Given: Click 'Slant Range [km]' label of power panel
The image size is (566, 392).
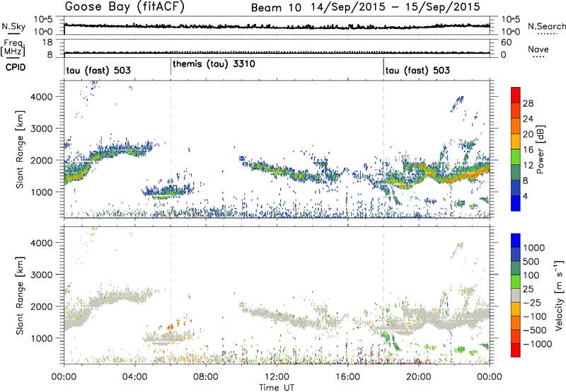Looking at the screenshot, I should tap(20, 149).
